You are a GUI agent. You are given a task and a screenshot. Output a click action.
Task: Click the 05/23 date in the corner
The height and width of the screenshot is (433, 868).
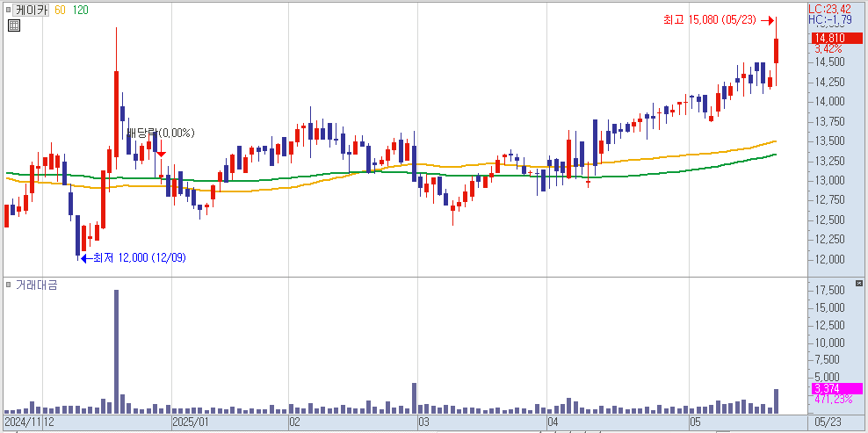click(828, 422)
